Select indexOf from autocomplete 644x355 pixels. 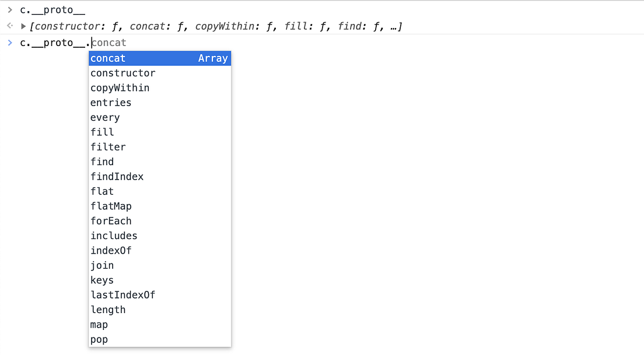pos(160,250)
